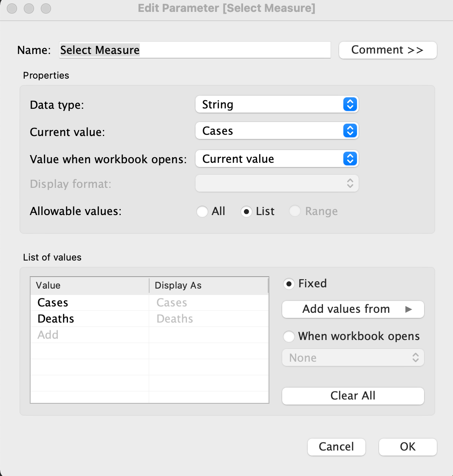Click the Current value dropdown chevron

[350, 131]
